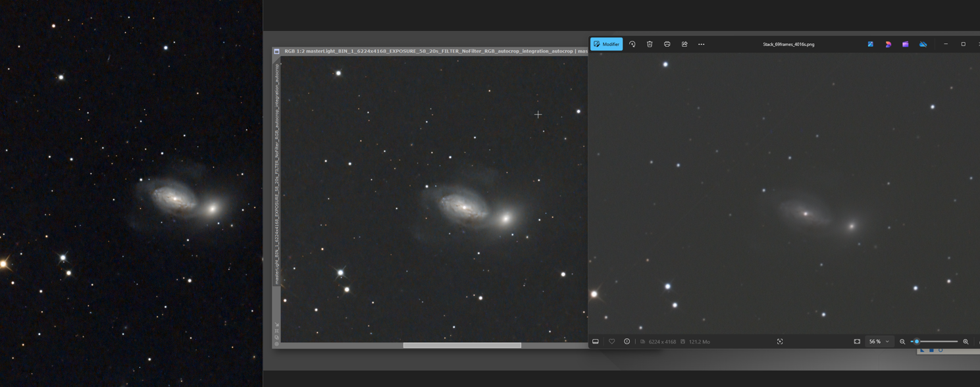Image resolution: width=980 pixels, height=387 pixels.
Task: Fit image to window using fit icon
Action: pyautogui.click(x=857, y=342)
